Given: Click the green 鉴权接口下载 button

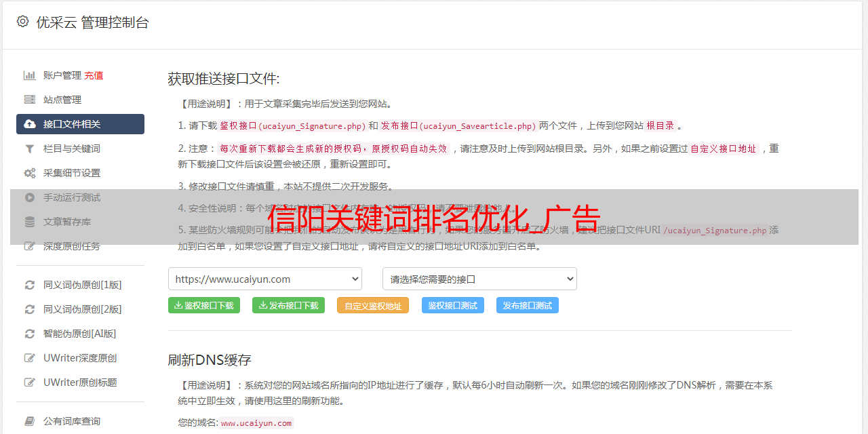Looking at the screenshot, I should click(204, 305).
